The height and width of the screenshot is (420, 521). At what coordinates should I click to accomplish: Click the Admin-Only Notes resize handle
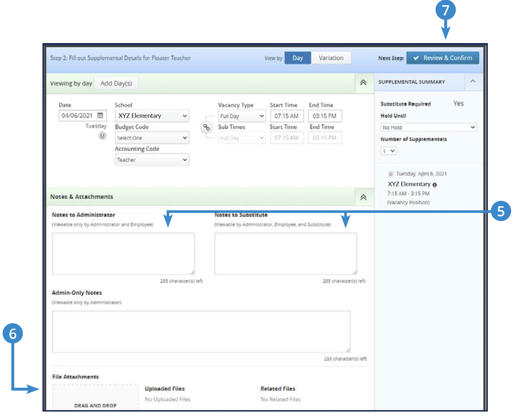[x=348, y=350]
